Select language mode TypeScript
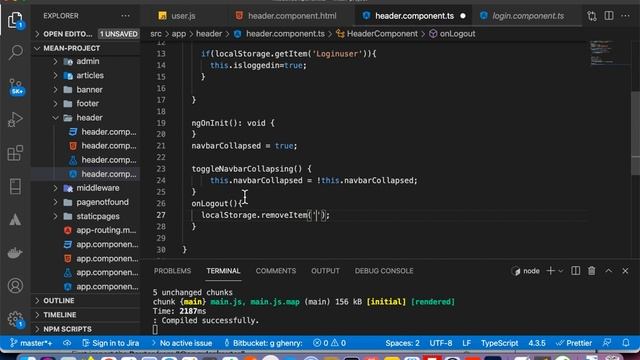Image resolution: width=640 pixels, height=360 pixels. coord(499,343)
